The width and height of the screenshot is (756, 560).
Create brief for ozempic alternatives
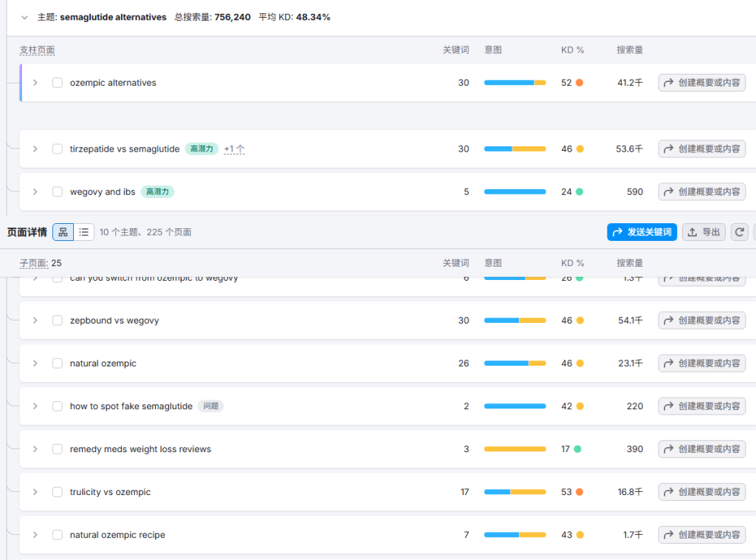(702, 83)
